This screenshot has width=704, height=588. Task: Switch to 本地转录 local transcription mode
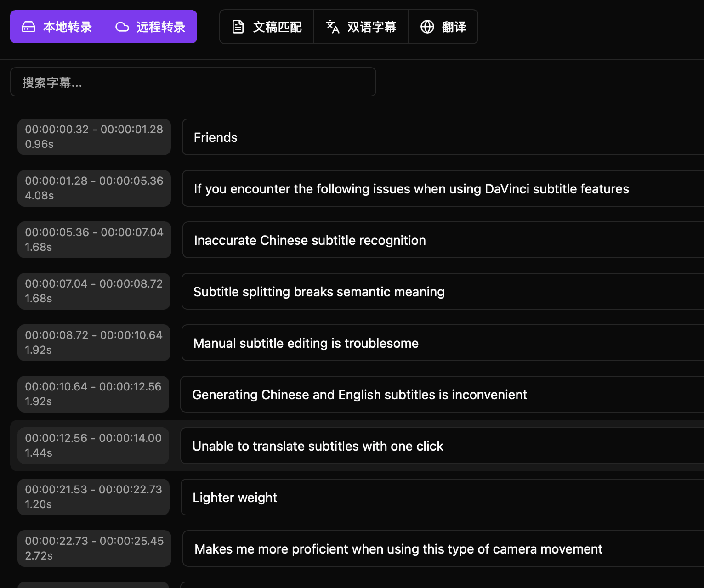[67, 27]
